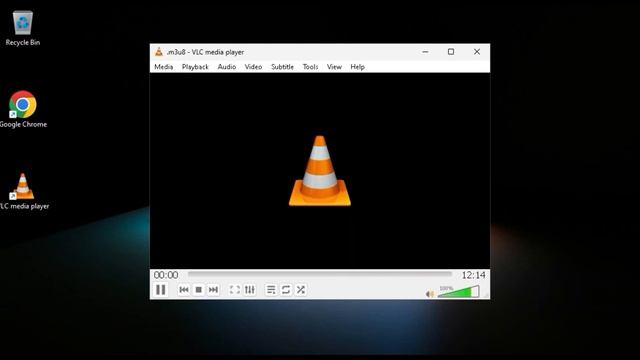Open the Playback menu
The image size is (640, 360).
click(x=195, y=67)
